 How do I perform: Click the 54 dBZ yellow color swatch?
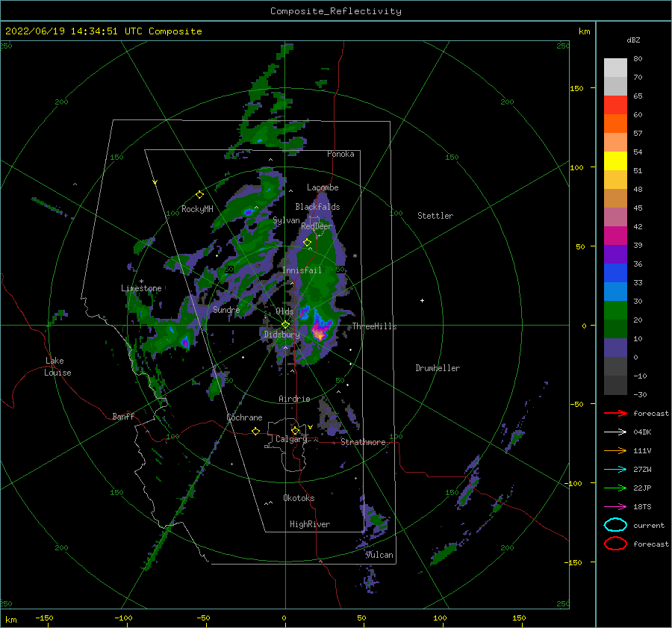click(615, 161)
